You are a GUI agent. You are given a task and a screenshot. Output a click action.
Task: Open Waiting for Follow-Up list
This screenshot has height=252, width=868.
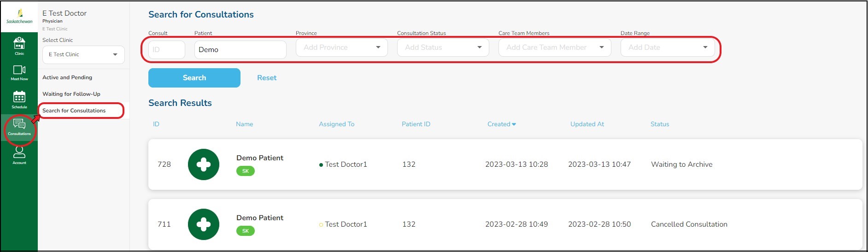(x=71, y=94)
